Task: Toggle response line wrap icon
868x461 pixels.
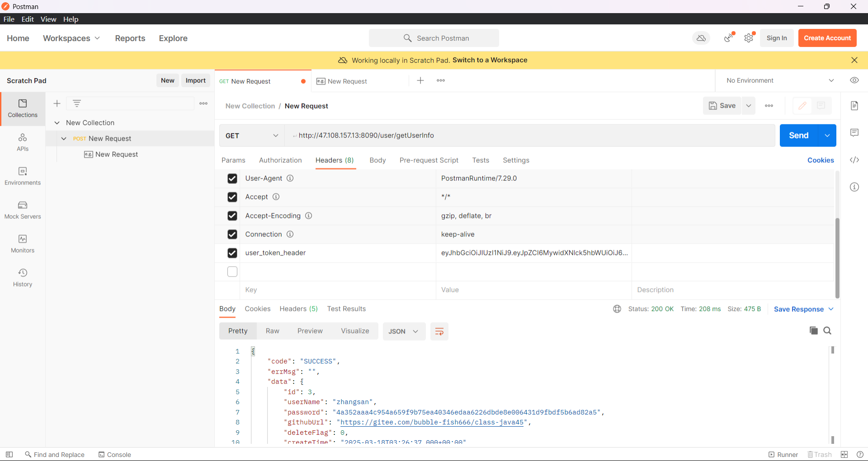Action: pos(439,331)
